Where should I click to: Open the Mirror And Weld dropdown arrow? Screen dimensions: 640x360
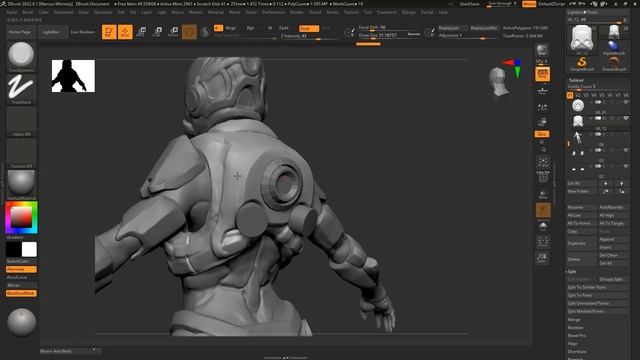click(94, 350)
